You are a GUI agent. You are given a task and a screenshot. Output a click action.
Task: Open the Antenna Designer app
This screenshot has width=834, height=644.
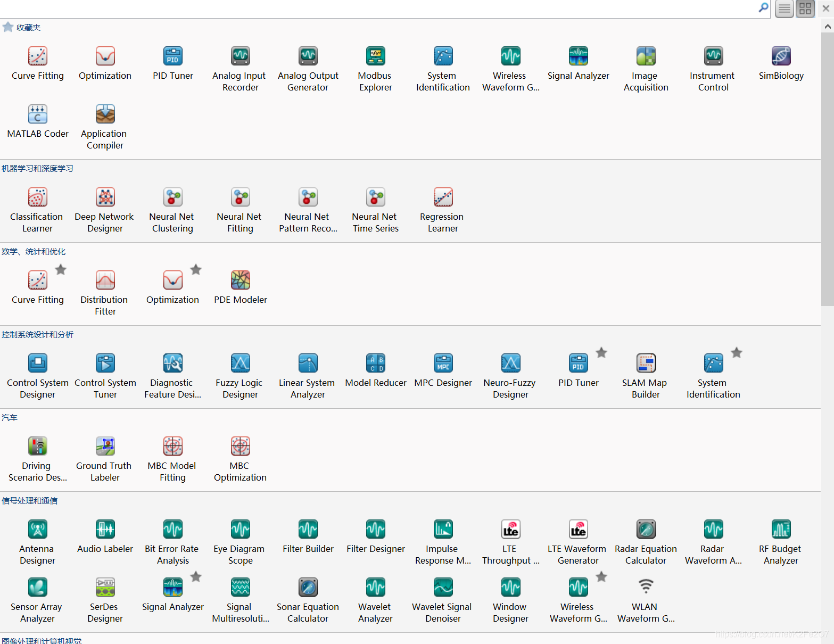(x=37, y=530)
